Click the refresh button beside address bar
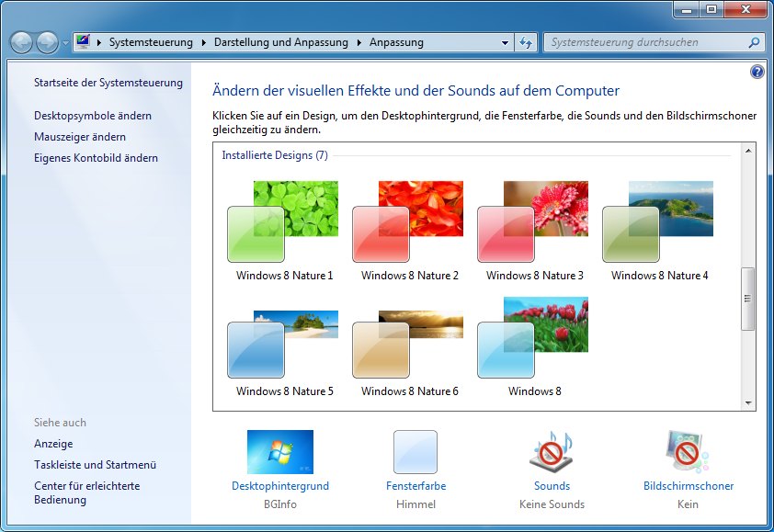774x532 pixels. [x=526, y=43]
